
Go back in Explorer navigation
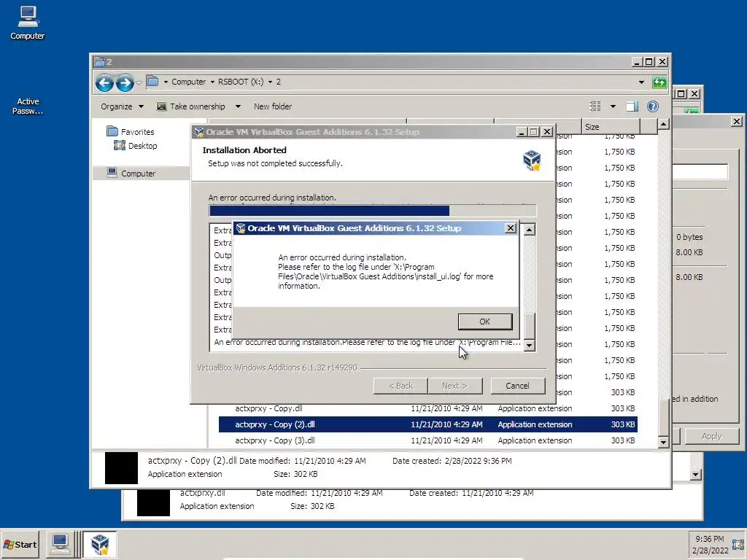pos(104,83)
